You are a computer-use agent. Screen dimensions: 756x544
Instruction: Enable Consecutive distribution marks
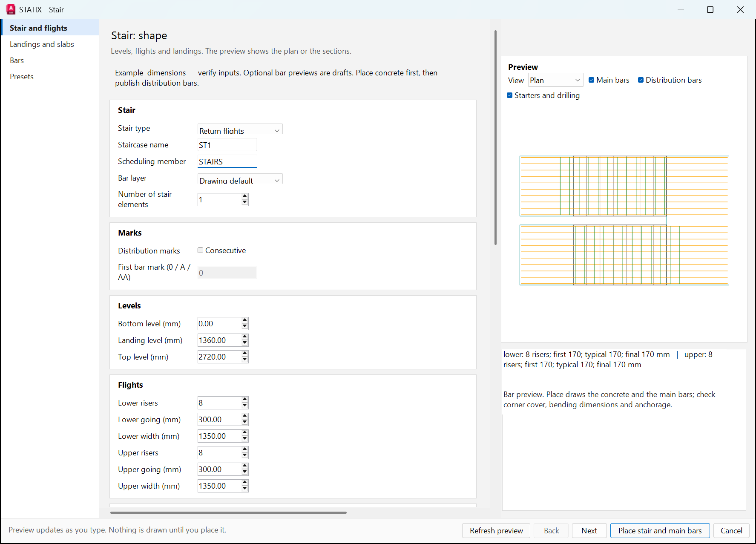pyautogui.click(x=200, y=250)
